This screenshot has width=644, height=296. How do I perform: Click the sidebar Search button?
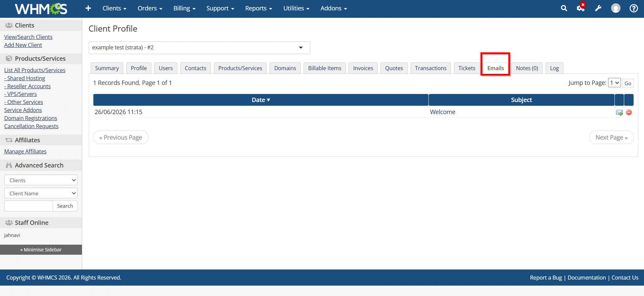[65, 206]
